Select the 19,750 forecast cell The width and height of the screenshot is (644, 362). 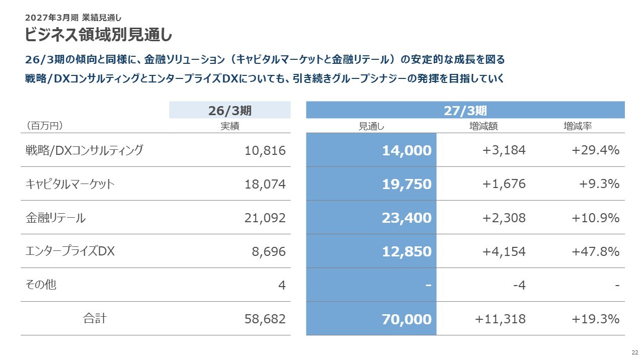tap(371, 184)
